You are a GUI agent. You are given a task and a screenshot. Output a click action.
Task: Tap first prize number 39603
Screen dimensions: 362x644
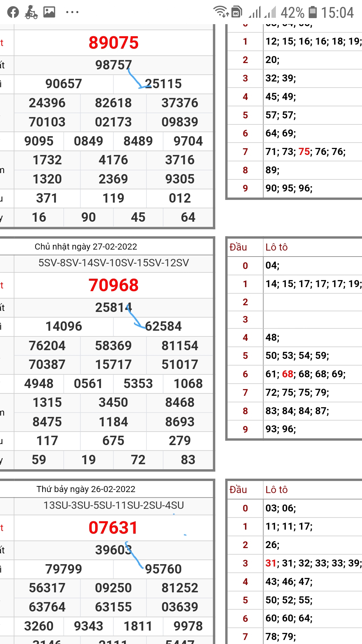[x=114, y=550]
